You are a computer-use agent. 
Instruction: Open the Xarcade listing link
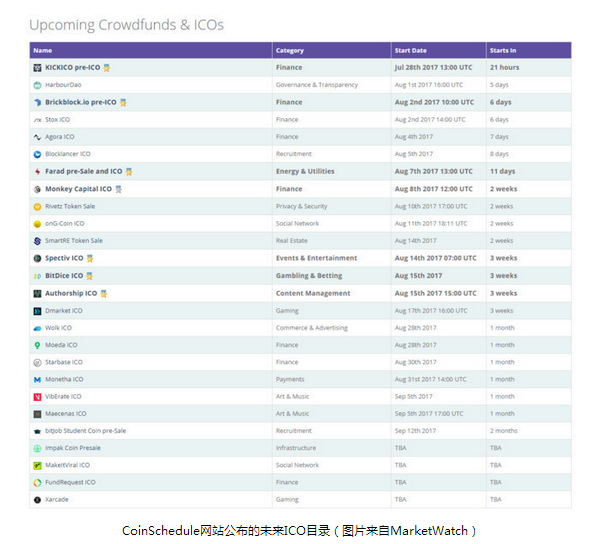coord(57,499)
